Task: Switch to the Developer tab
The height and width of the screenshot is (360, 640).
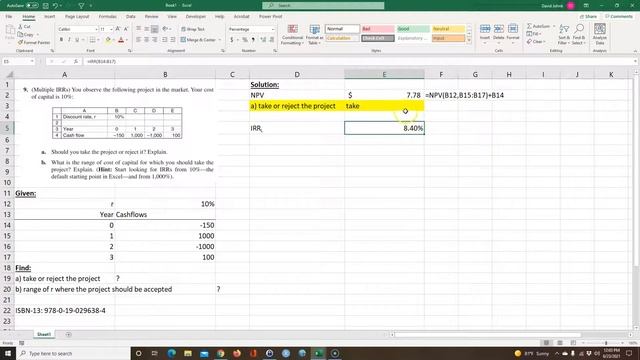Action: tap(196, 17)
